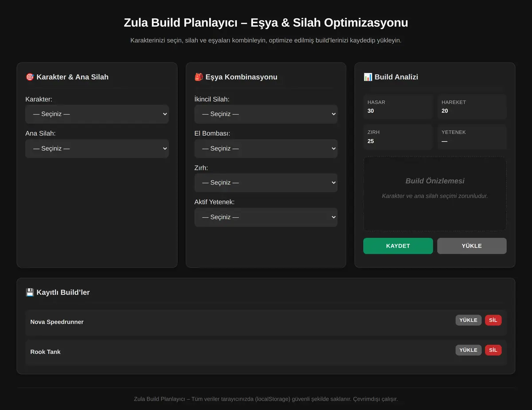Click the YETENEK stat card

(x=472, y=137)
